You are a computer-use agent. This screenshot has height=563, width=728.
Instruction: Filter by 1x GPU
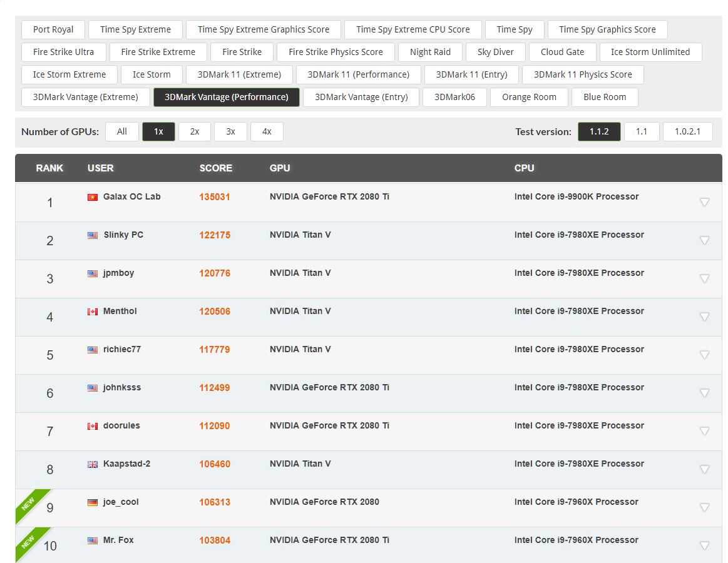[158, 131]
